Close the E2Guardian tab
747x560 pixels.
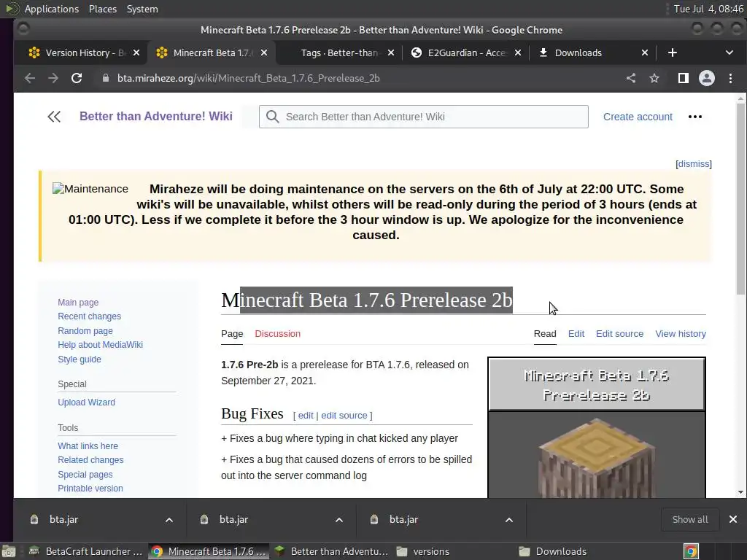[x=518, y=52]
